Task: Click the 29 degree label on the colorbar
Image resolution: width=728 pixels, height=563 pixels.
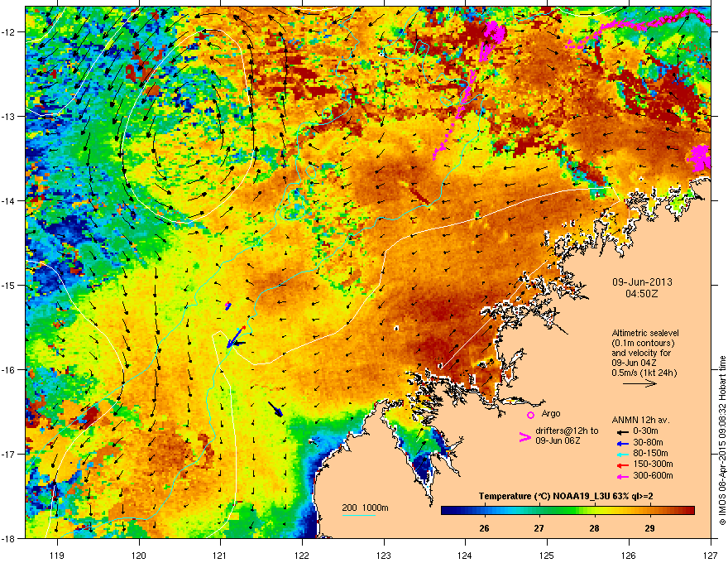Action: pos(649,528)
